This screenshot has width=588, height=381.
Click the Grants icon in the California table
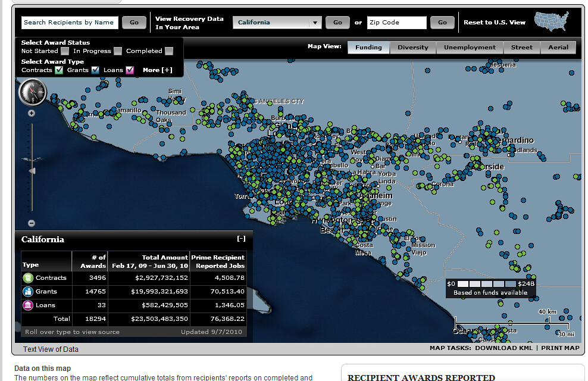coord(29,292)
